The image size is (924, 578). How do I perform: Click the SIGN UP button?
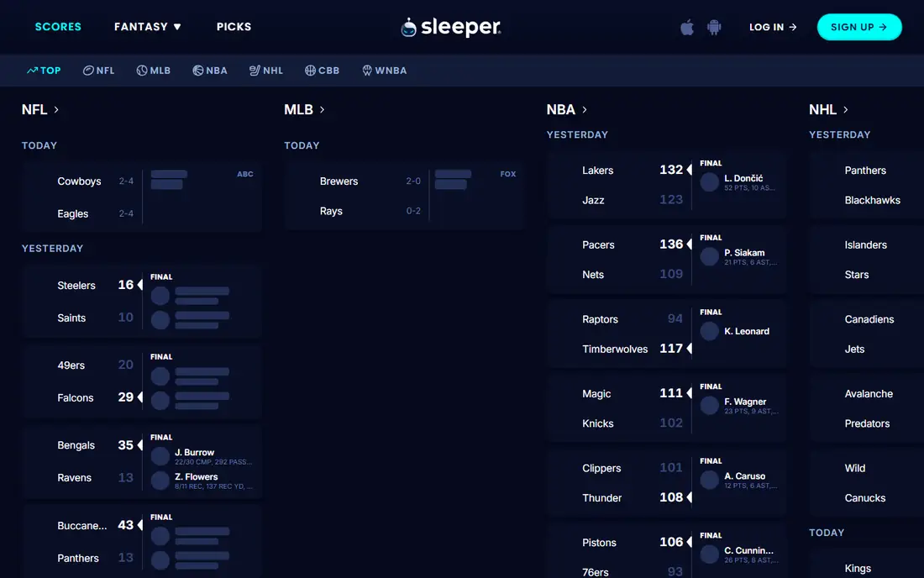(x=859, y=27)
